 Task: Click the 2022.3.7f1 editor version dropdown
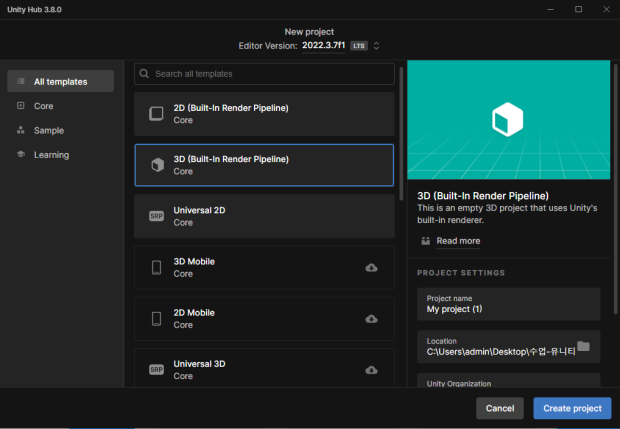(x=323, y=45)
